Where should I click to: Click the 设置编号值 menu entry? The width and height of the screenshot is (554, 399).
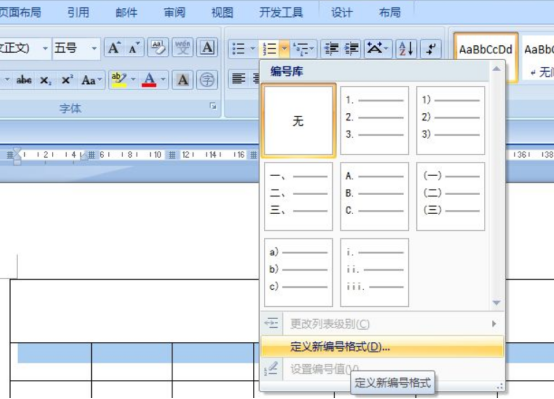[382, 369]
